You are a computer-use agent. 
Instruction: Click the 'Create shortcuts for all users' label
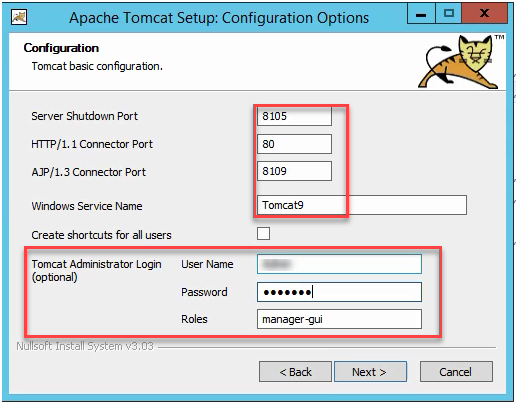pos(101,235)
